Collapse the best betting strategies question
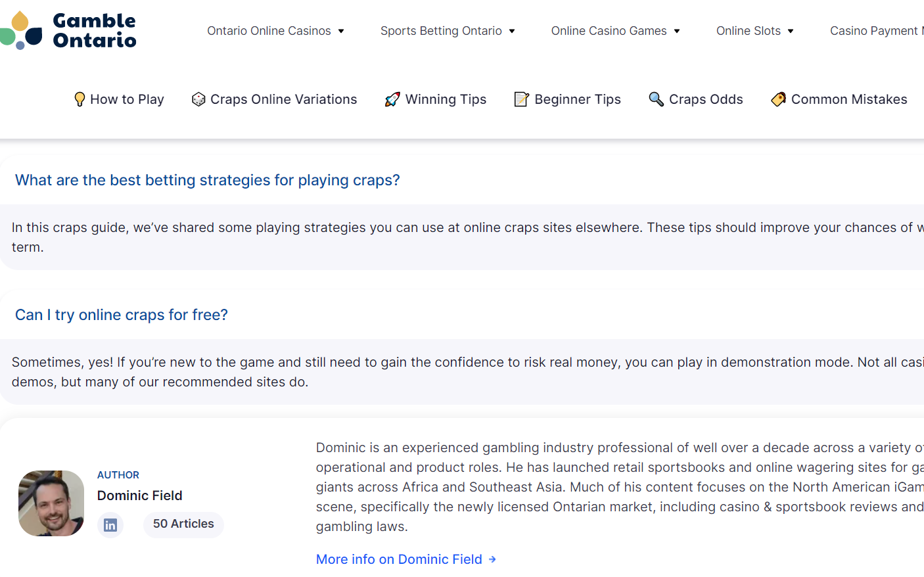924x577 pixels. [207, 180]
